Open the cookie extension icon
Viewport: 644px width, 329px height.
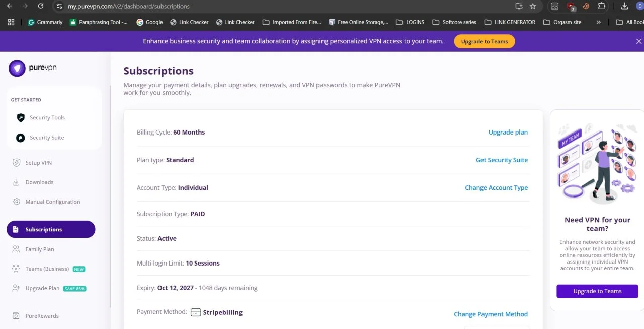[586, 6]
